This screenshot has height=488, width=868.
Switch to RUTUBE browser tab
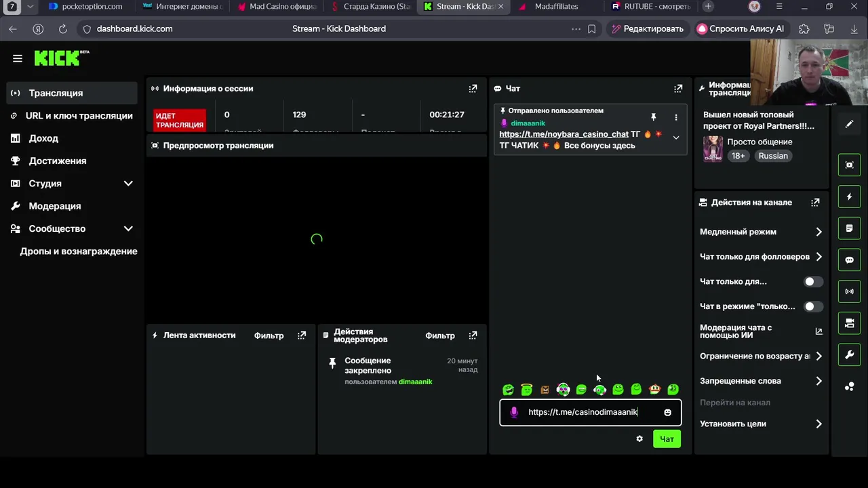[x=650, y=7]
